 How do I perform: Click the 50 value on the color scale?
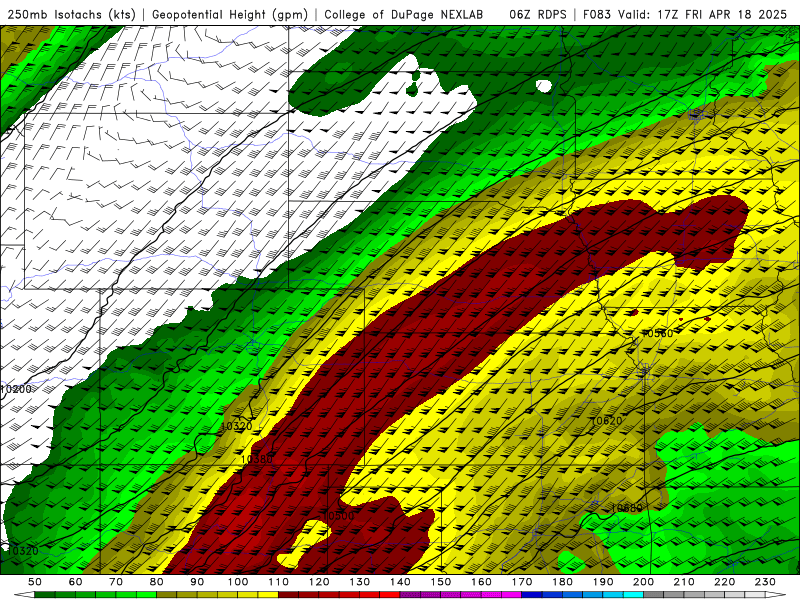click(x=35, y=582)
